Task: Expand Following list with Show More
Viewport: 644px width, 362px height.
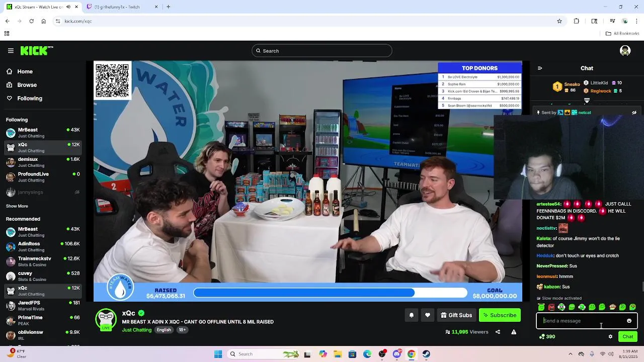Action: tap(17, 206)
